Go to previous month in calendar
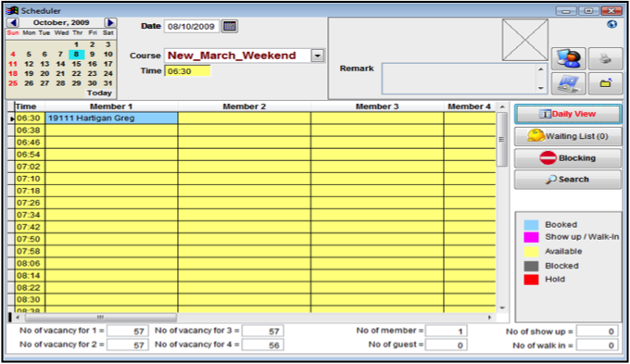 click(x=13, y=22)
